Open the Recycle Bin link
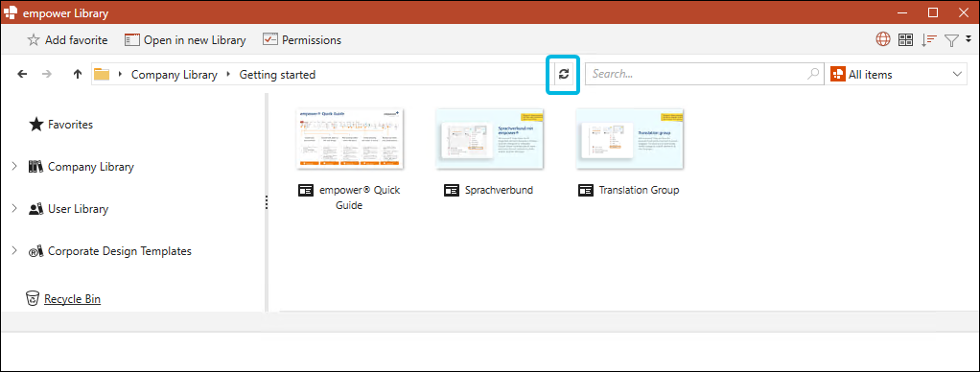This screenshot has height=372, width=980. pos(73,299)
